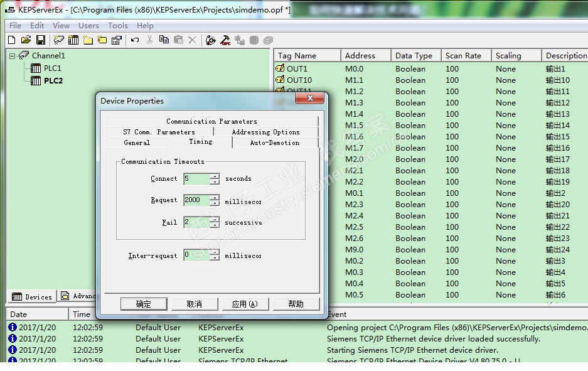This screenshot has width=588, height=371.
Task: Click the Cut scissors toolbar icon
Action: pos(149,40)
